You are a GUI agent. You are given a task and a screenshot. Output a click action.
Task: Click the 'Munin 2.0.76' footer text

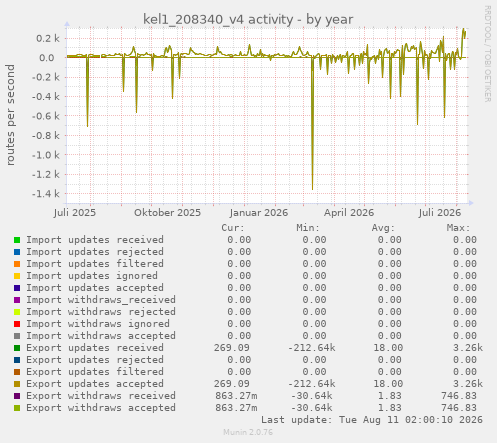[x=248, y=432]
